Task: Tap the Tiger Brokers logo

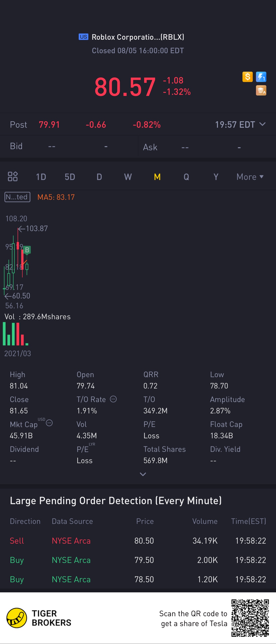Action: 39,618
